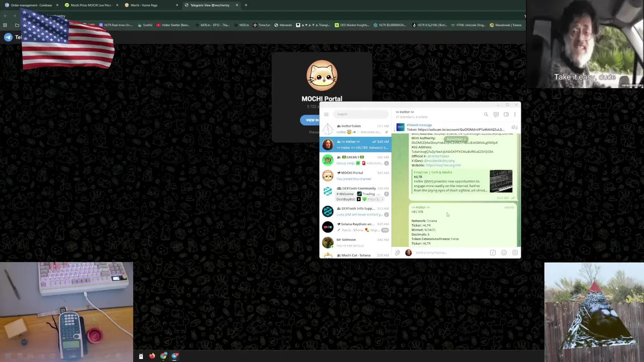Click the HelterToken triangle avatar
Viewport: 644px width, 362px height.
328,129
